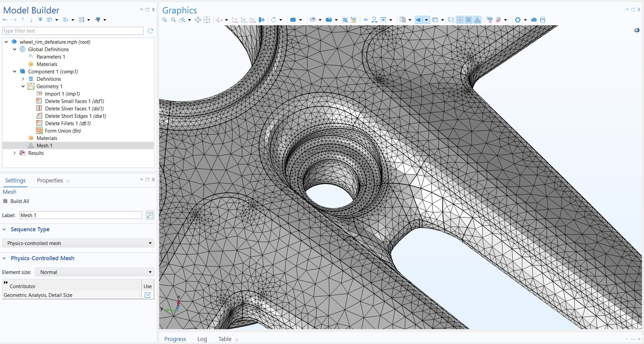Image resolution: width=644 pixels, height=344 pixels.
Task: Open the Table tab
Action: [x=225, y=339]
